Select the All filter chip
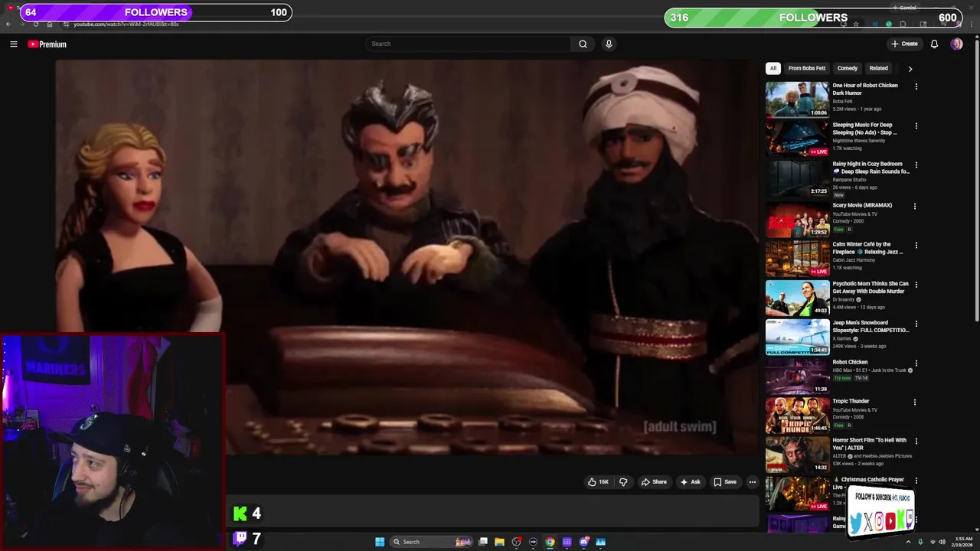The image size is (980, 551). click(773, 68)
